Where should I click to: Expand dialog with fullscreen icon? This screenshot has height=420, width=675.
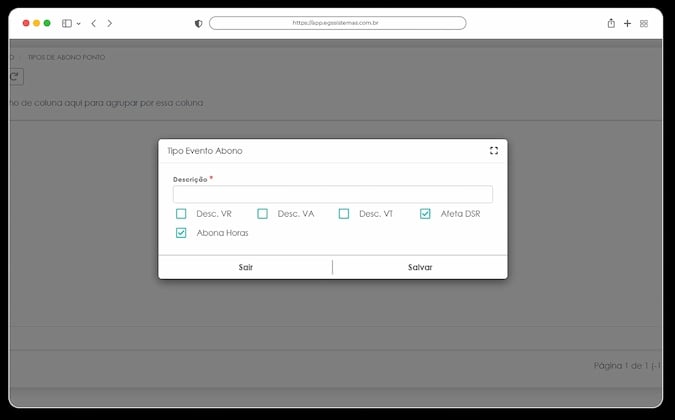(x=494, y=151)
